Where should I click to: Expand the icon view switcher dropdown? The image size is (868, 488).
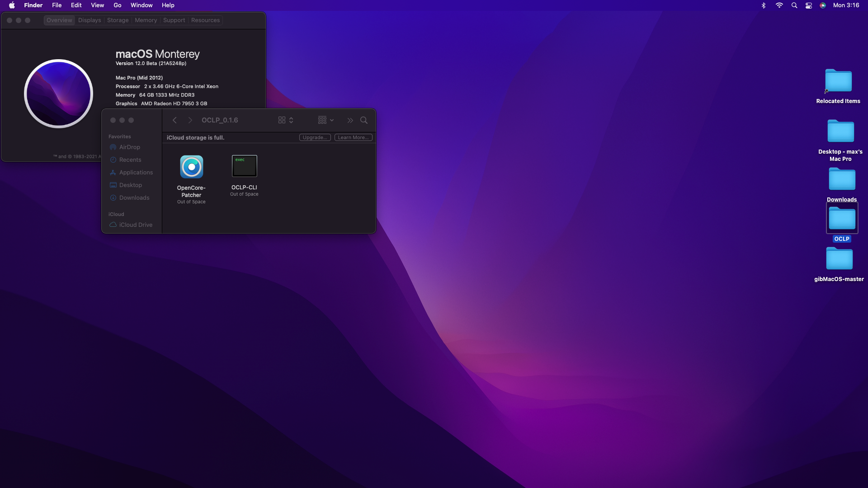pyautogui.click(x=286, y=120)
